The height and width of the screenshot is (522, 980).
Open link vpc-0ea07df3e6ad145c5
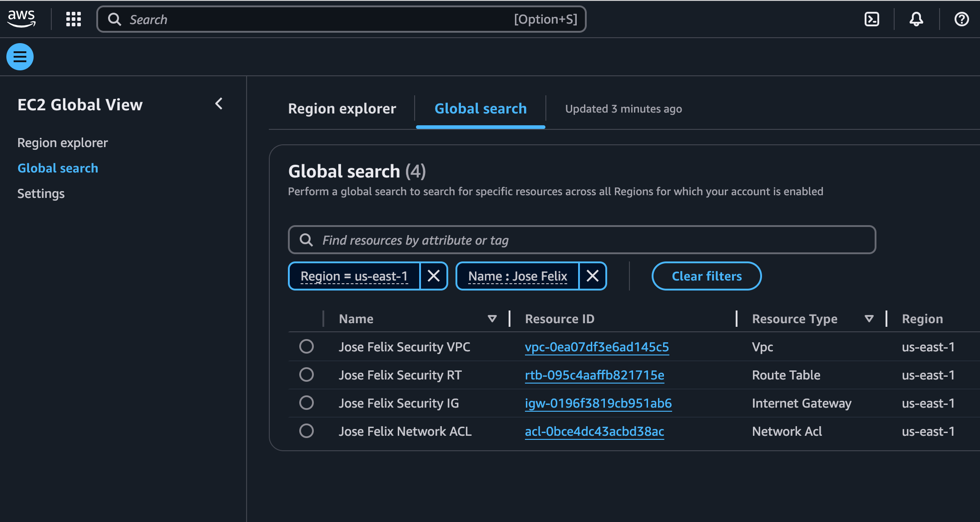pos(597,347)
